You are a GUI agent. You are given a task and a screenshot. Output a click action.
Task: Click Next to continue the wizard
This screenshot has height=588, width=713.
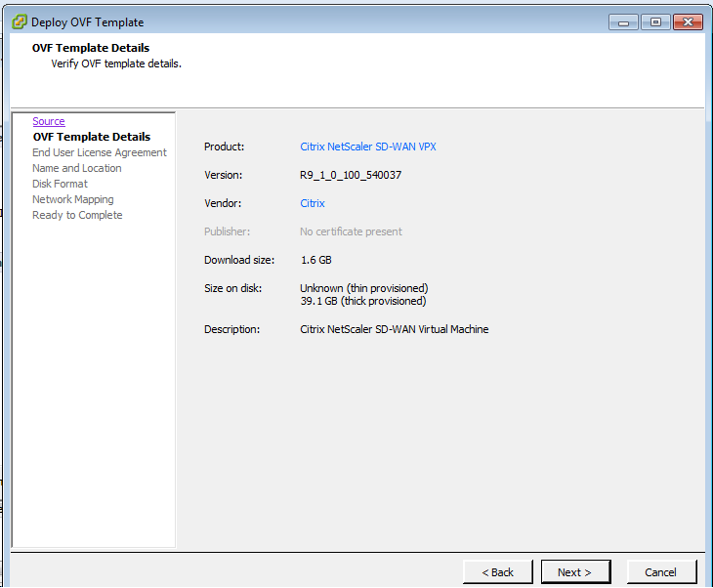tap(575, 572)
